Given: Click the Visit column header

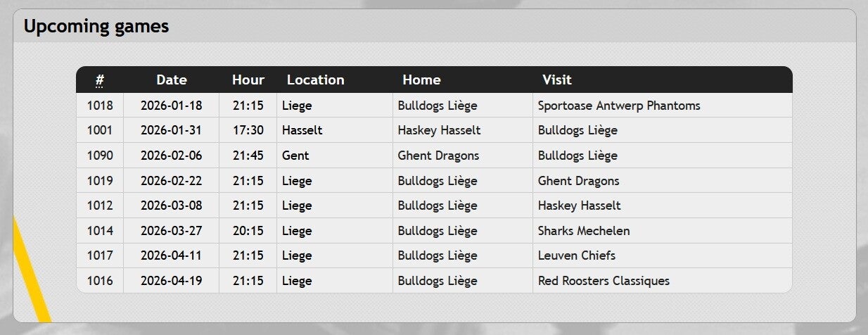Looking at the screenshot, I should [x=556, y=80].
